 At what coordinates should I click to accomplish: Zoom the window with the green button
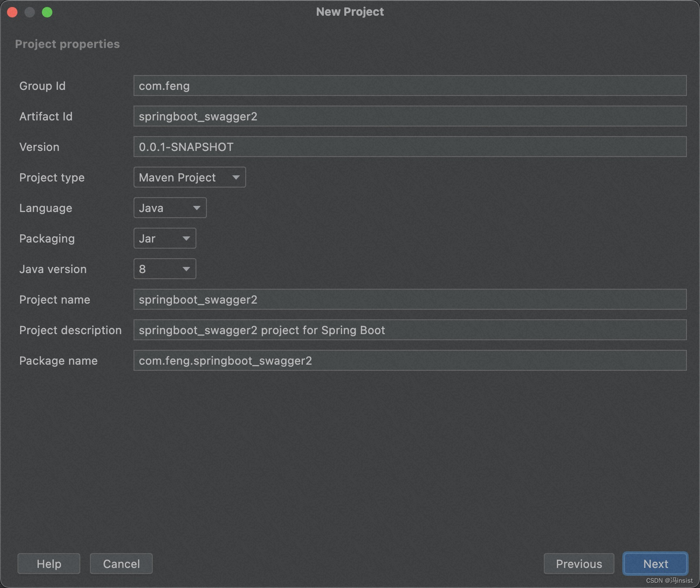(47, 12)
